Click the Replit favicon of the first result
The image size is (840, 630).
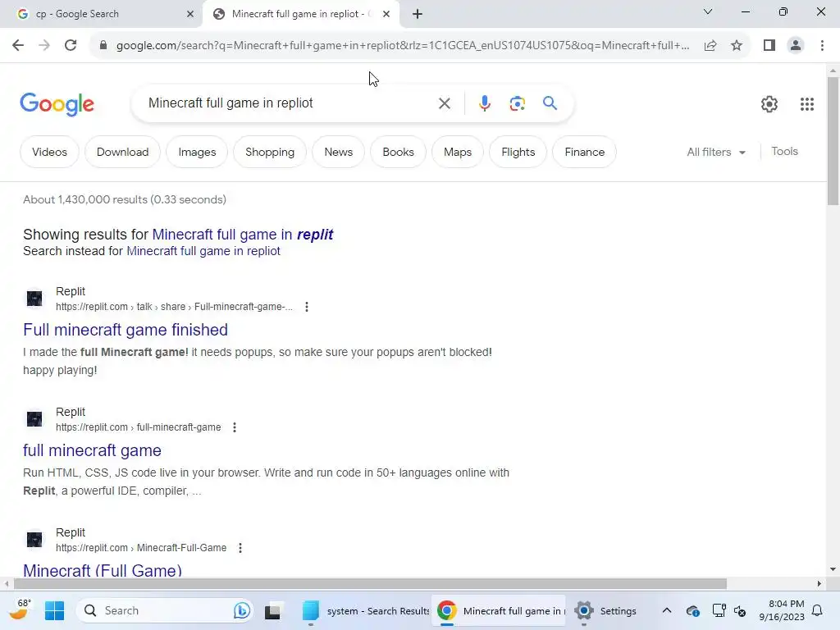point(34,299)
